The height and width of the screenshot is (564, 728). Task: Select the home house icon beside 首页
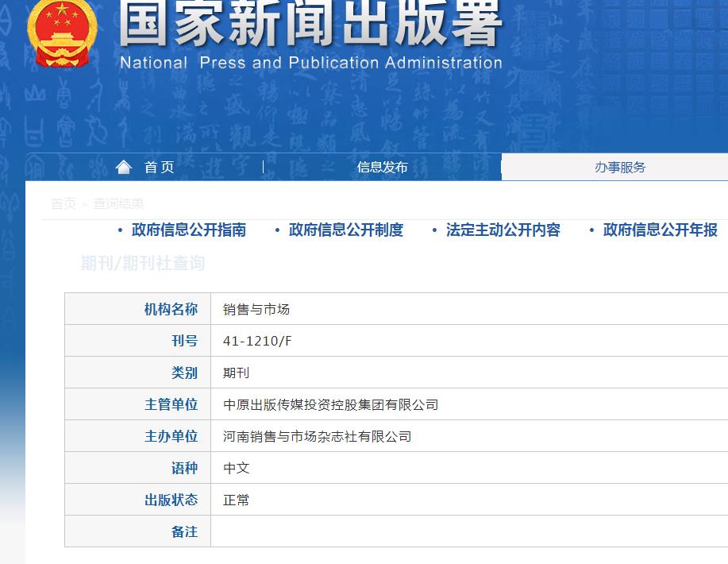(x=123, y=167)
